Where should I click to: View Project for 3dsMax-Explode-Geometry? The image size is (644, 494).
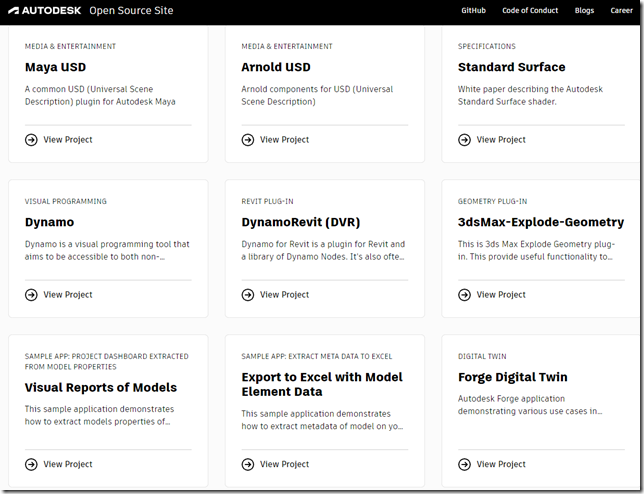501,294
